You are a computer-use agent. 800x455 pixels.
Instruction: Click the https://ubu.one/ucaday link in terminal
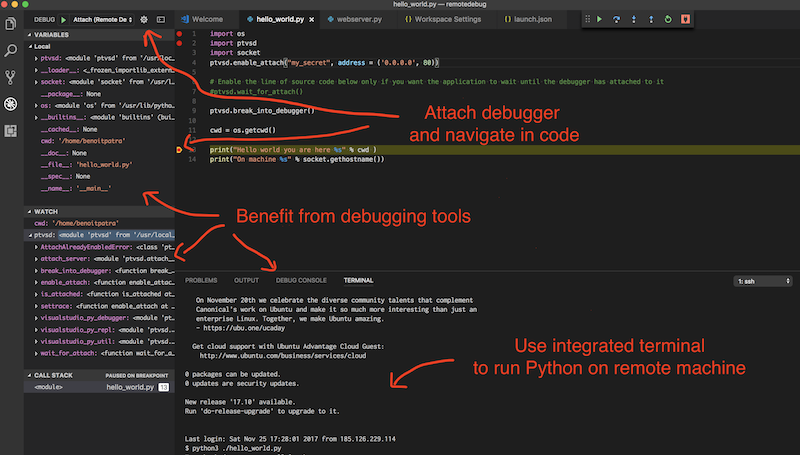coord(244,328)
